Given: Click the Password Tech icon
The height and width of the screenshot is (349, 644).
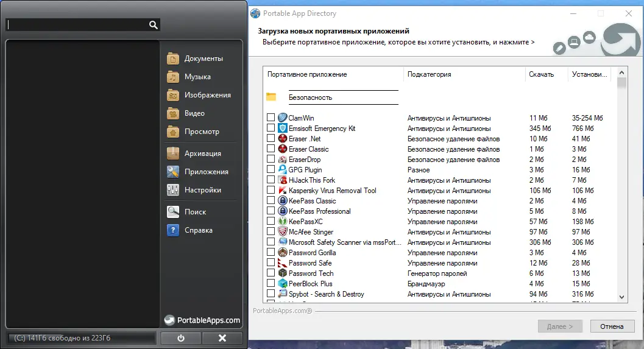Looking at the screenshot, I should tap(283, 273).
